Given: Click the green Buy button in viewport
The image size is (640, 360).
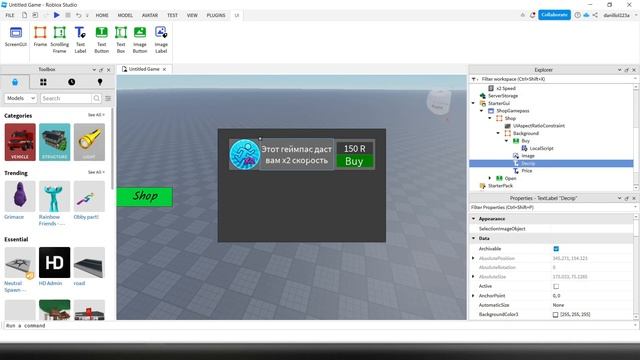Looking at the screenshot, I should point(354,161).
